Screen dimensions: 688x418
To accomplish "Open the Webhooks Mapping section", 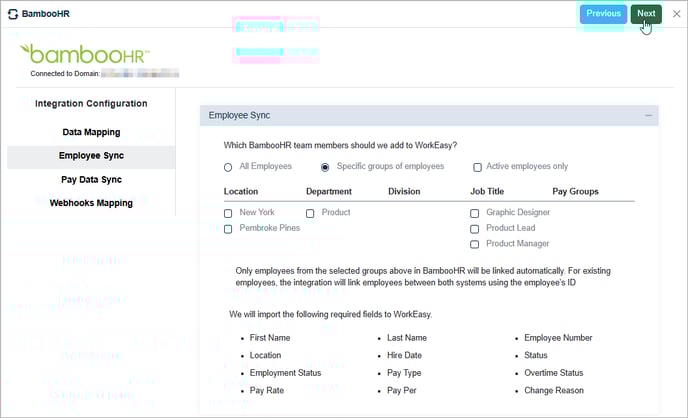I will point(91,203).
